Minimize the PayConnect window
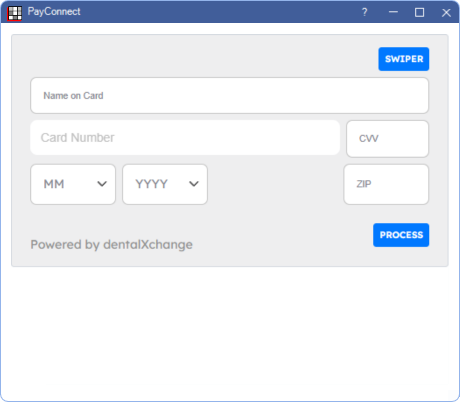Viewport: 460px width, 403px height. pyautogui.click(x=393, y=12)
